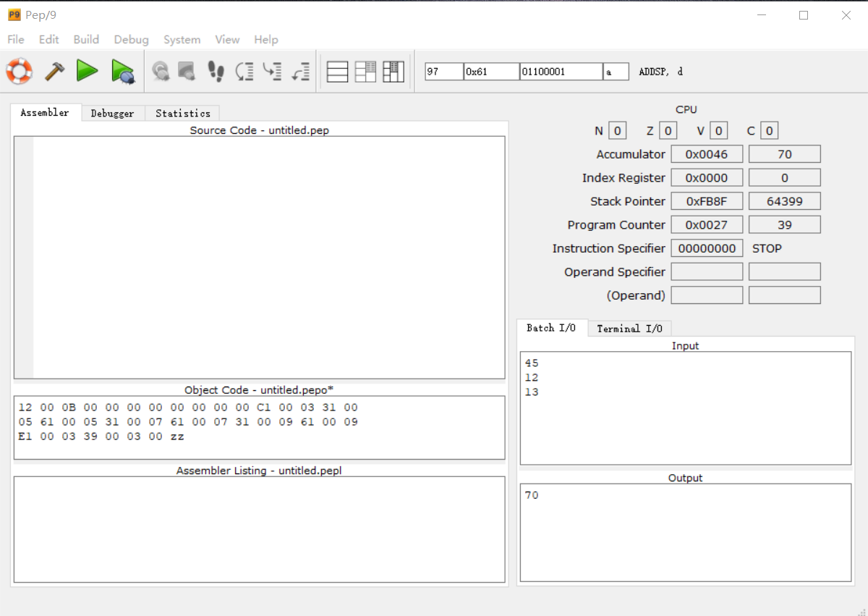Click inside the Assembler Listing pane

point(259,529)
